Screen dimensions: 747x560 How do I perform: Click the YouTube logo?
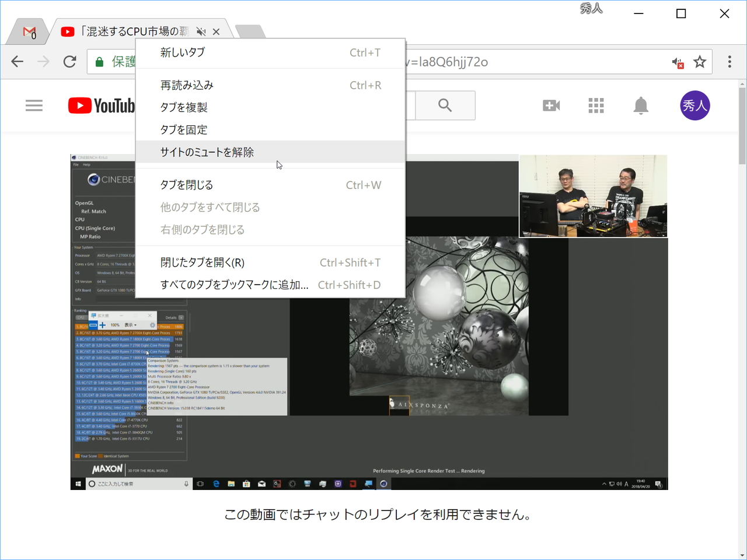(x=102, y=106)
